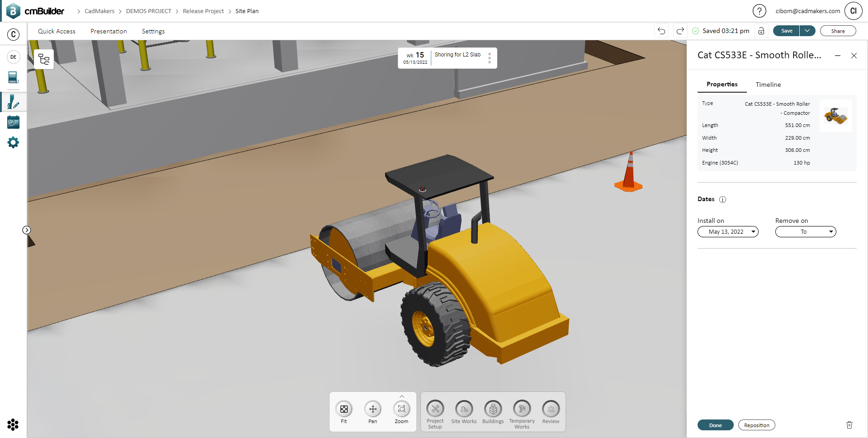Open the Install on date dropdown
The image size is (868, 438).
pos(728,232)
